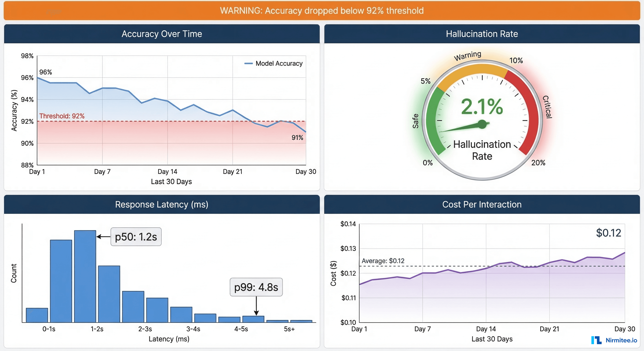Click the 96% starting accuracy label
Screen dimensions: 644x351
pyautogui.click(x=46, y=72)
